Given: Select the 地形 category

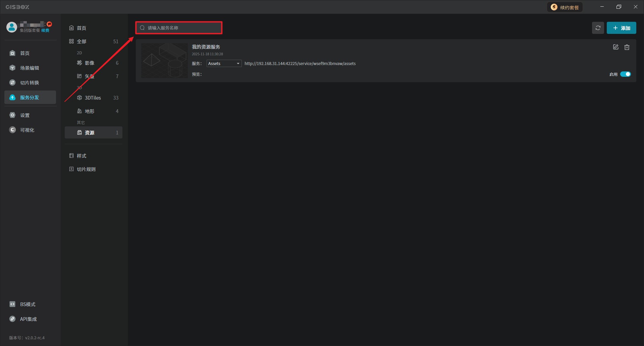Looking at the screenshot, I should point(90,111).
